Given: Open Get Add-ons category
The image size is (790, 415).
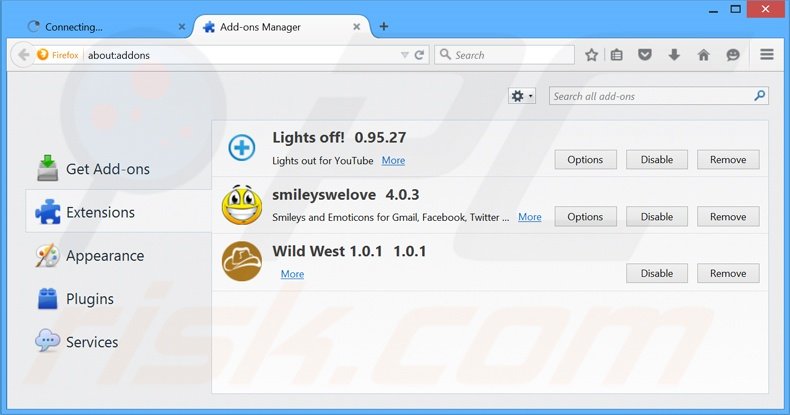Looking at the screenshot, I should coord(118,169).
